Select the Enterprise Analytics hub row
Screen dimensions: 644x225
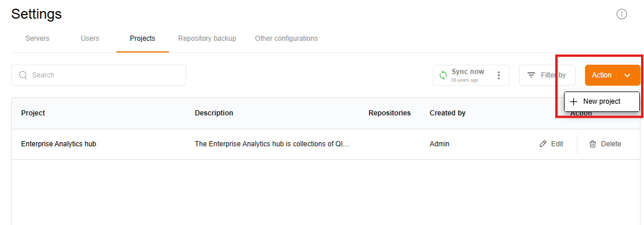tap(325, 144)
